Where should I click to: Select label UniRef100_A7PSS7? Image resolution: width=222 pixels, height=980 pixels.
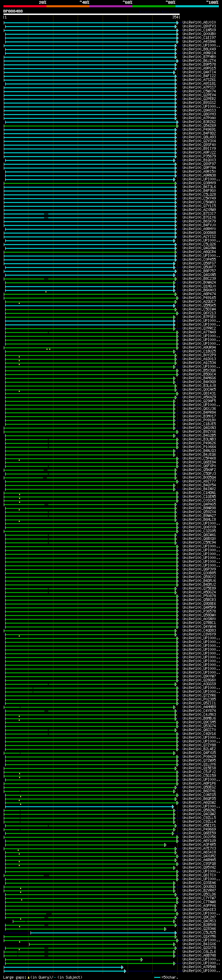(x=199, y=88)
